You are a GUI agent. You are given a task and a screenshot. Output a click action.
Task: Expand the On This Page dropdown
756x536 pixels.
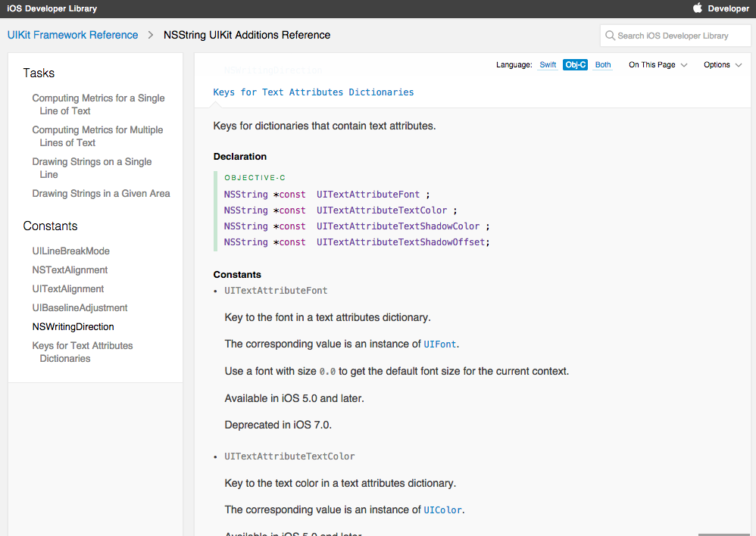click(658, 65)
